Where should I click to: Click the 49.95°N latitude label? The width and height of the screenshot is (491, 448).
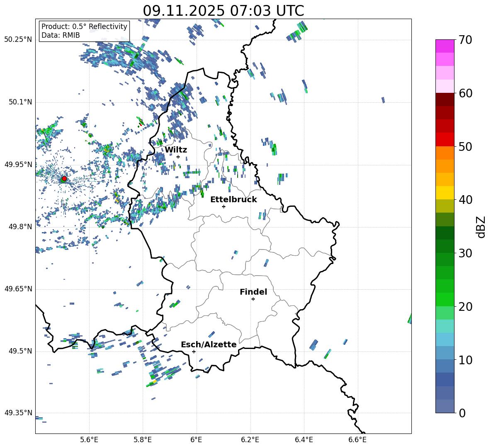18,165
